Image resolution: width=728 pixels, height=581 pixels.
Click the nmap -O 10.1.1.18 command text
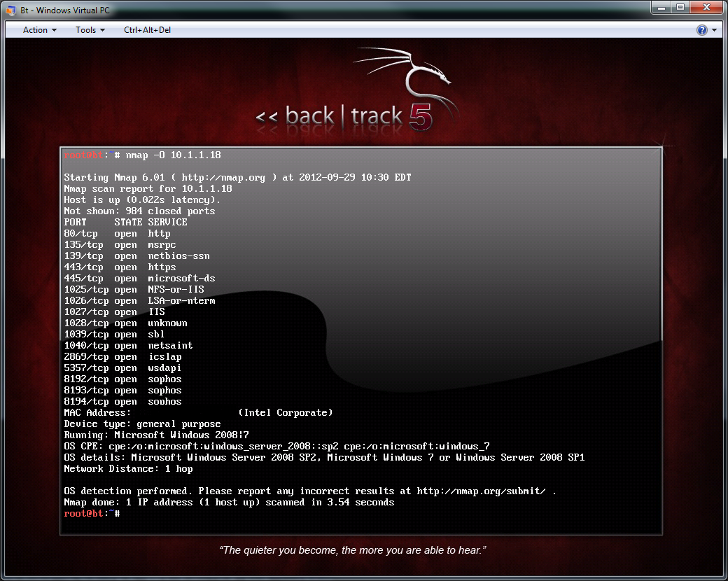coord(173,155)
